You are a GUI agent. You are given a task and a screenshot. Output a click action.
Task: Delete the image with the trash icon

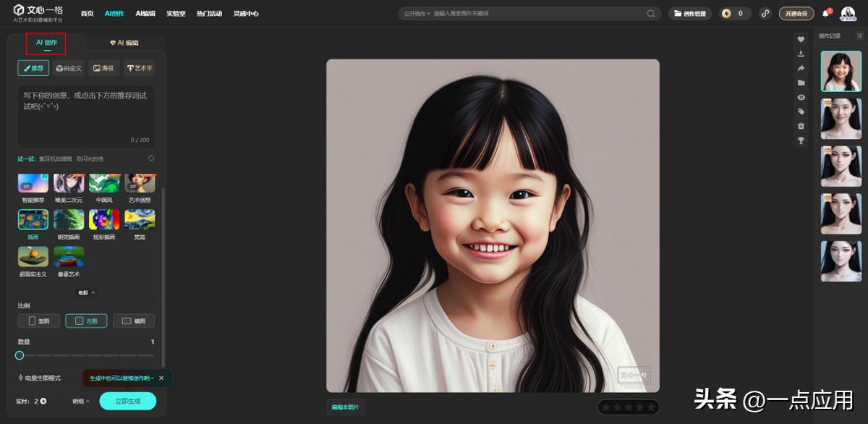(x=801, y=126)
